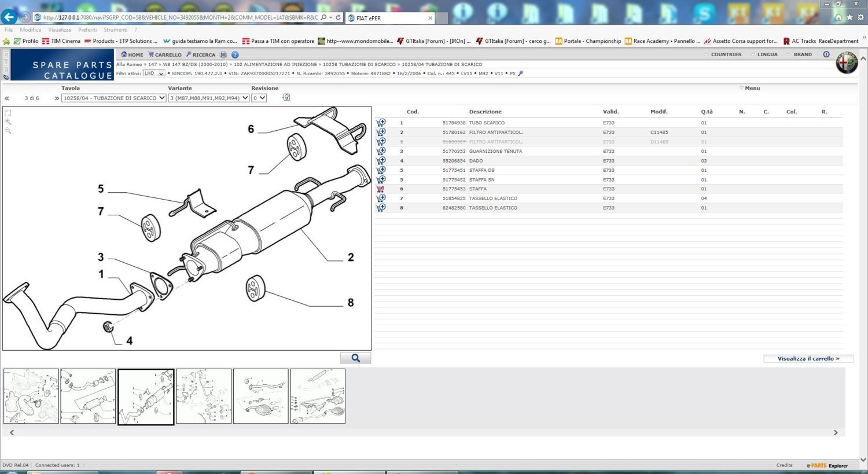
Task: Expand the Menu panel
Action: tap(749, 88)
